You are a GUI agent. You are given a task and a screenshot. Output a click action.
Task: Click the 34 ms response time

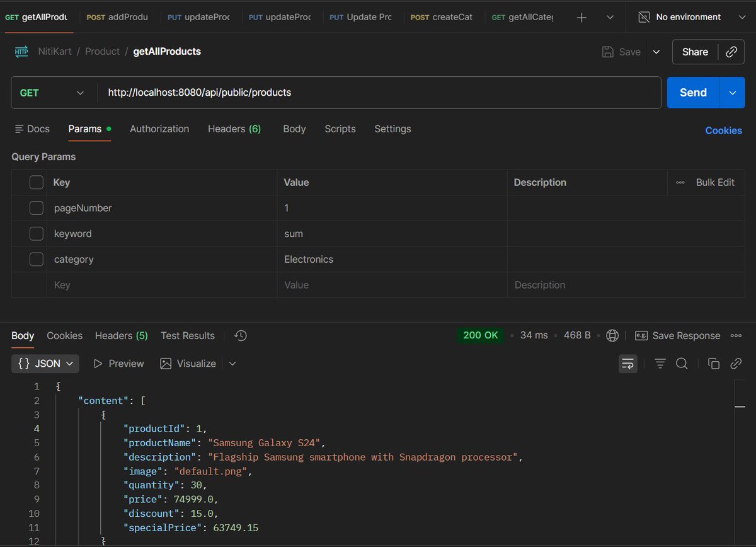tap(534, 335)
